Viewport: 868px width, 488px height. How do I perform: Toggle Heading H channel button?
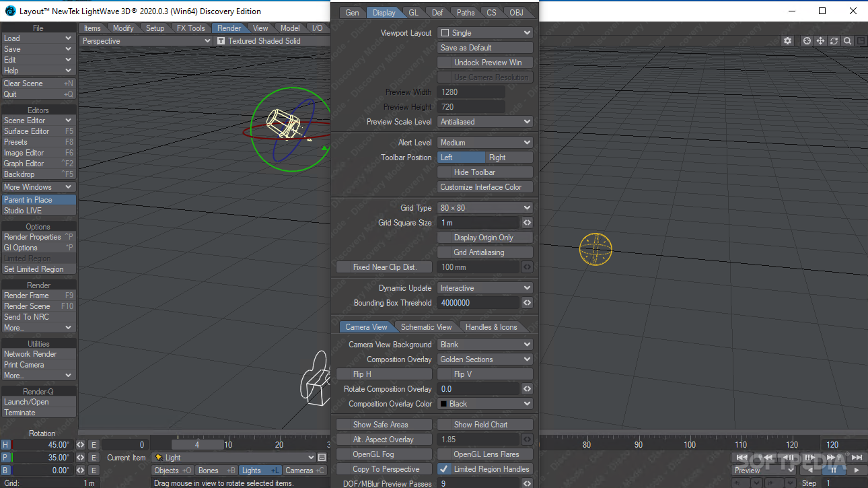(5, 445)
